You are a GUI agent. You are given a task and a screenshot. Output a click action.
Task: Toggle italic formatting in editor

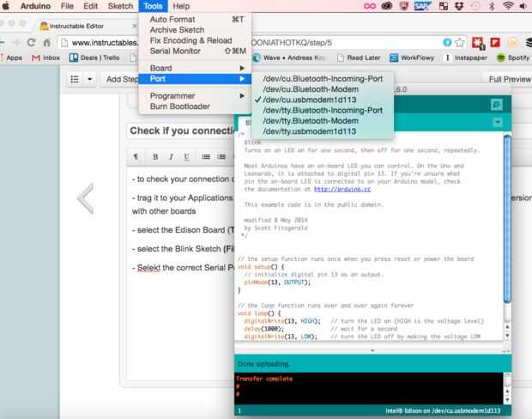tap(171, 157)
